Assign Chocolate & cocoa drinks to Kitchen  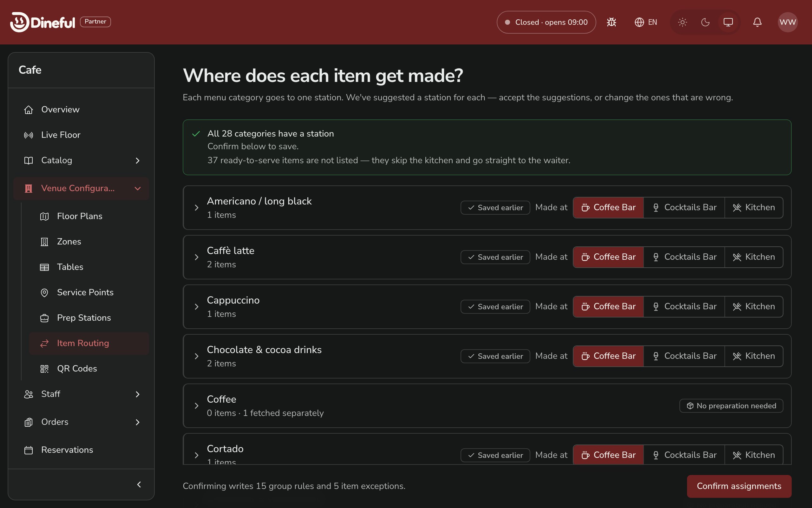[754, 356]
